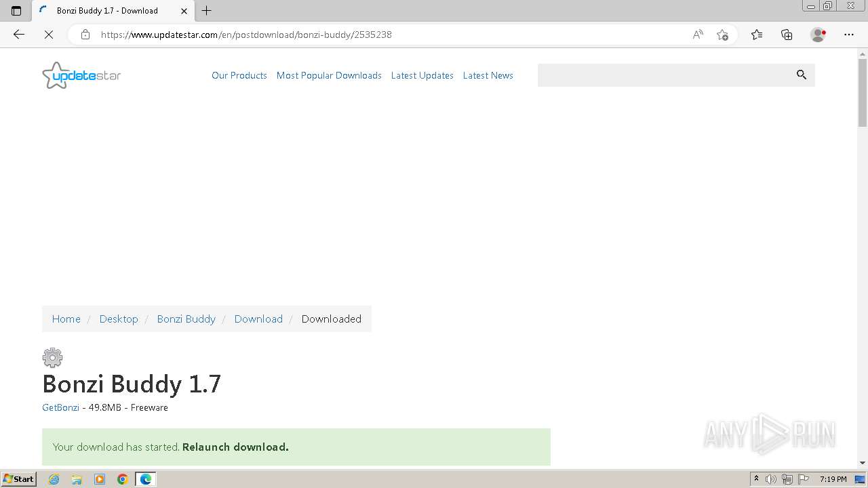Click the UpdateStar logo
868x488 pixels.
click(81, 75)
